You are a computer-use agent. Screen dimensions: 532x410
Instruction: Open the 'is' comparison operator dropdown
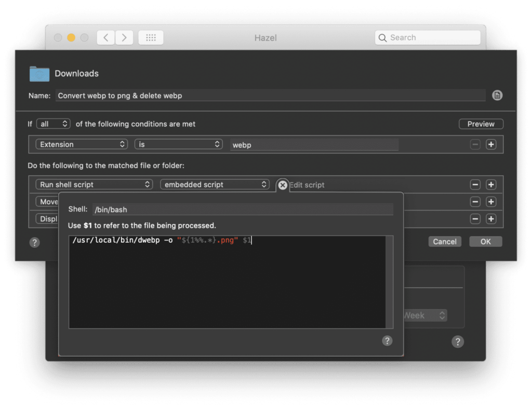pyautogui.click(x=178, y=144)
